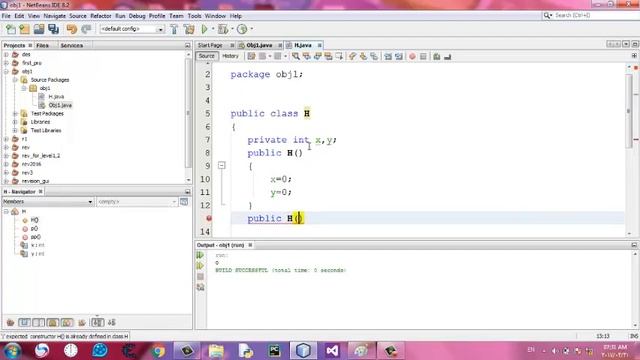Click the Clean and Build Project icon
This screenshot has width=640, height=360.
189,29
